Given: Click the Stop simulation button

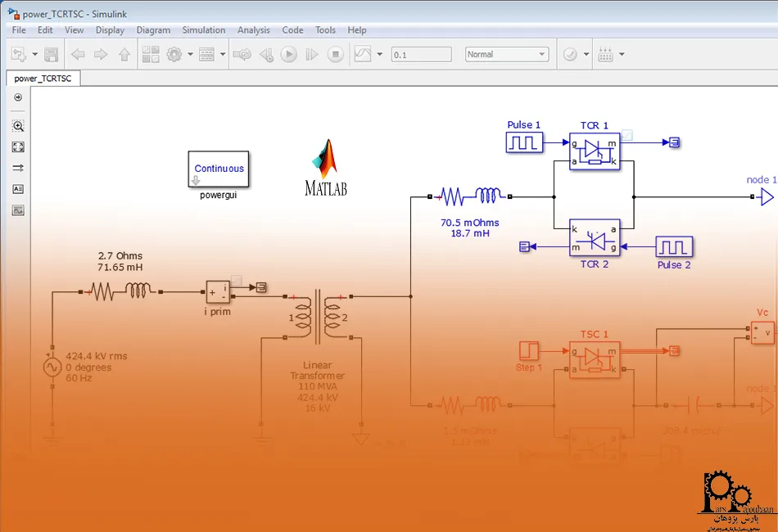Looking at the screenshot, I should [335, 55].
